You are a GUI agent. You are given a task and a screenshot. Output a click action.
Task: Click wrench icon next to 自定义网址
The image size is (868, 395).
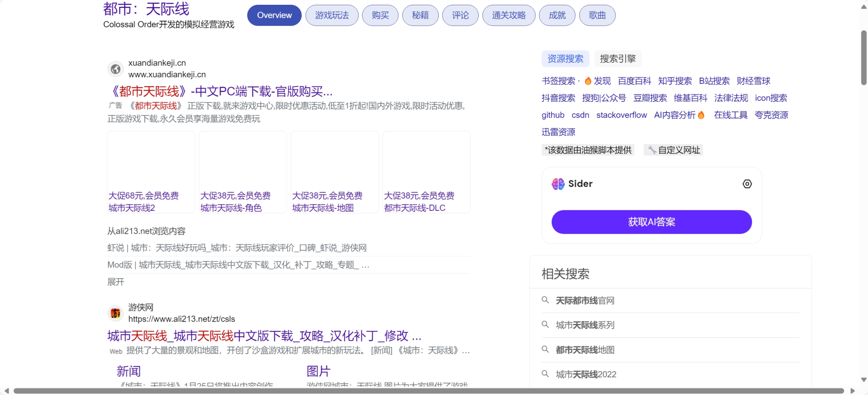(x=652, y=150)
